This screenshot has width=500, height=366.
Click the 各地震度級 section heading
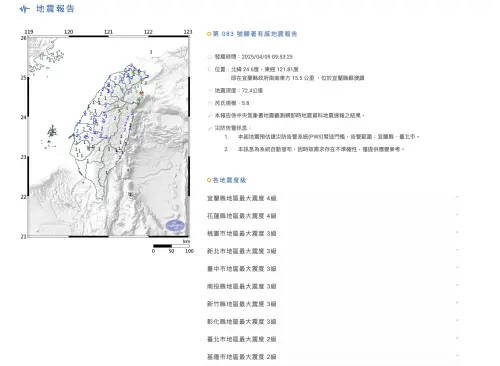click(x=229, y=180)
